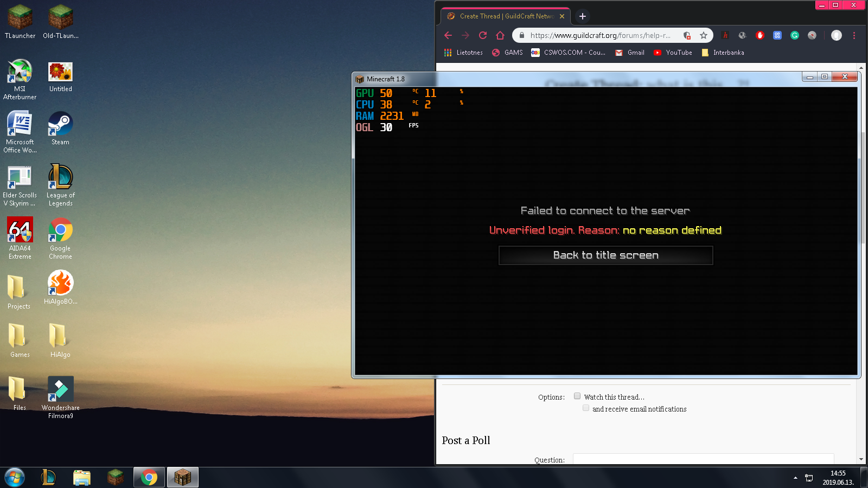This screenshot has width=868, height=488.
Task: Open the HiAlgo folder on desktop
Action: (x=61, y=341)
